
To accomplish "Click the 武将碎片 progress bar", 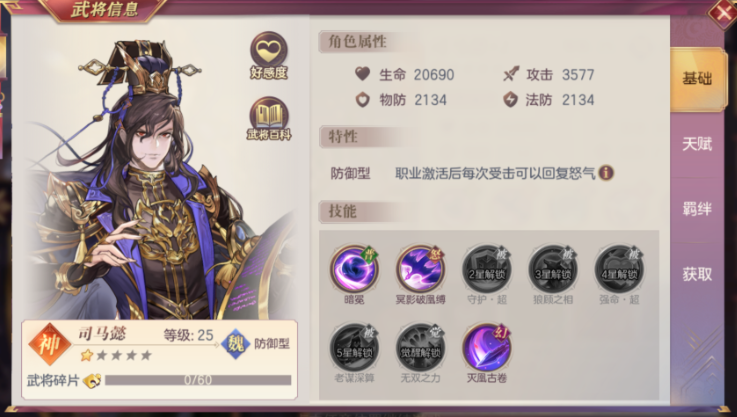I will point(198,380).
